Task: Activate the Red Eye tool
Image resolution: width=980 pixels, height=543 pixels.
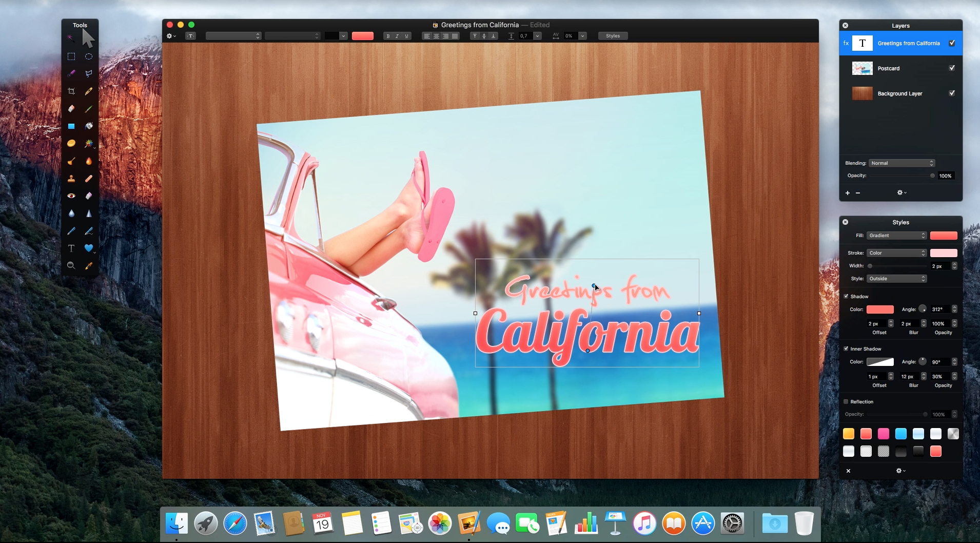Action: coord(71,196)
